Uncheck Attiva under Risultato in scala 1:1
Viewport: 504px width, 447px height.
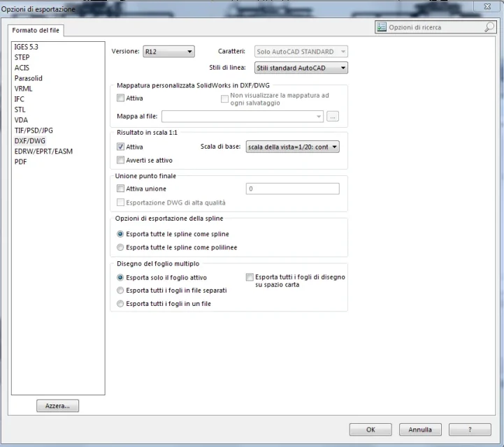click(x=121, y=147)
